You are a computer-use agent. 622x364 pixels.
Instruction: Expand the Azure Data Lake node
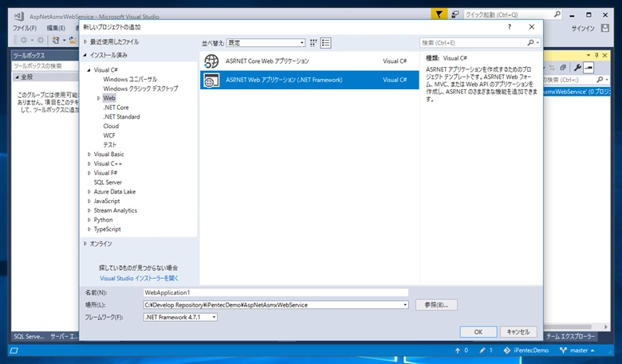pos(89,192)
